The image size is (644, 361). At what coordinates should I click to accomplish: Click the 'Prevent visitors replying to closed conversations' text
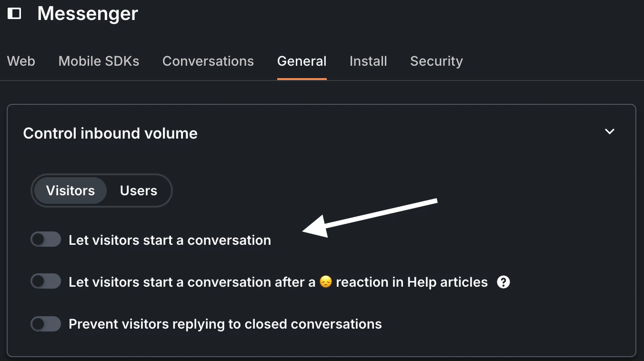tap(225, 324)
